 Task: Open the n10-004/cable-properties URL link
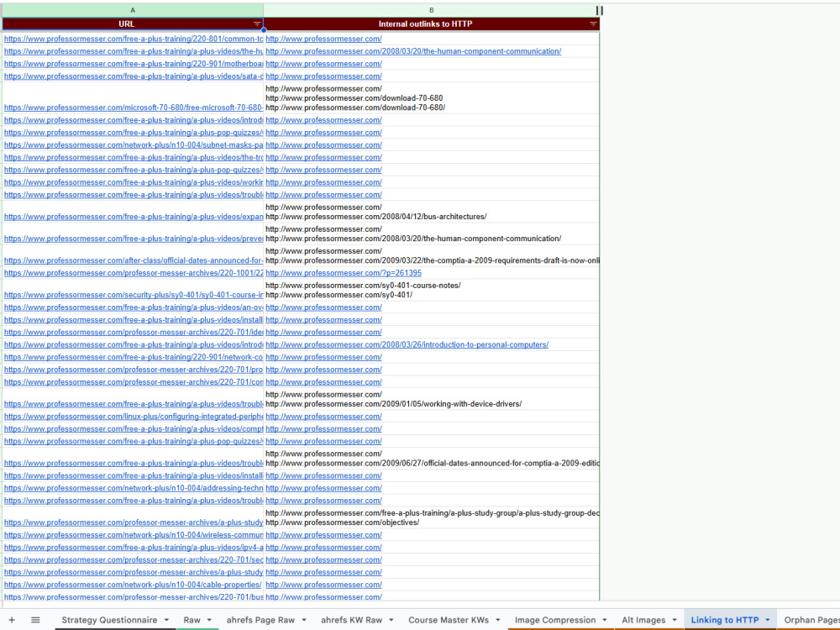click(133, 585)
